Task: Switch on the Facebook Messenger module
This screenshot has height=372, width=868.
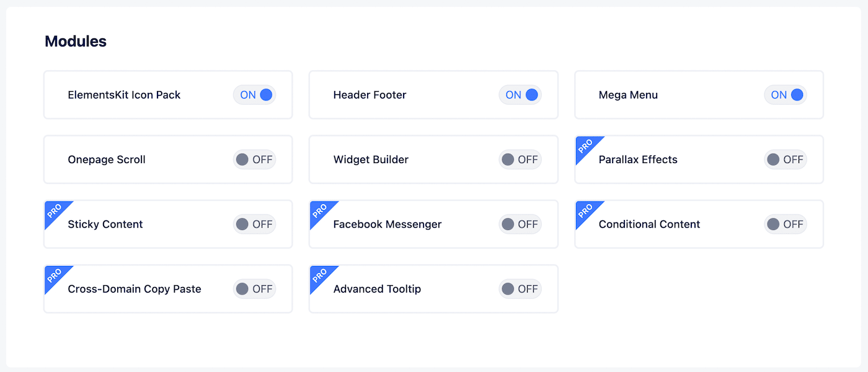Action: (520, 224)
